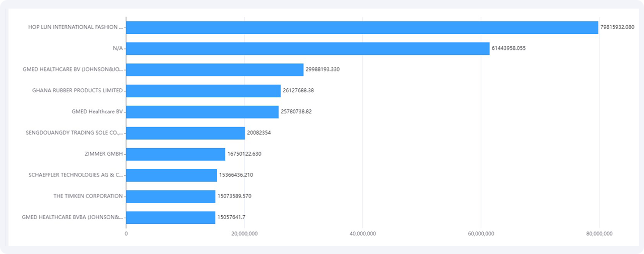Click the ZIMMER GMBH bar

pos(175,154)
